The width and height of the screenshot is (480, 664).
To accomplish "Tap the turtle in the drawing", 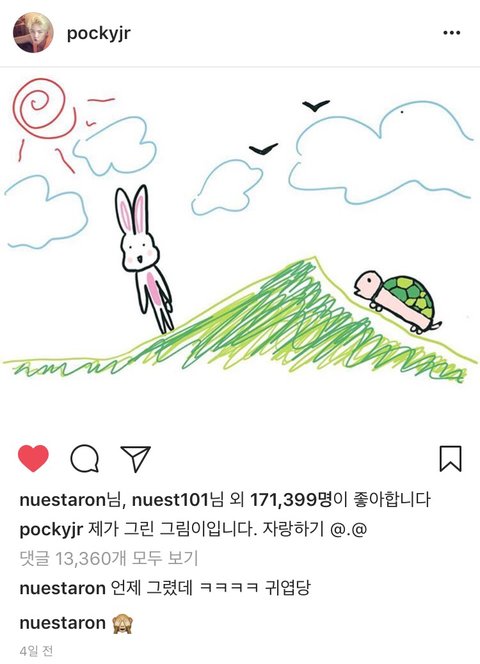I will click(397, 302).
